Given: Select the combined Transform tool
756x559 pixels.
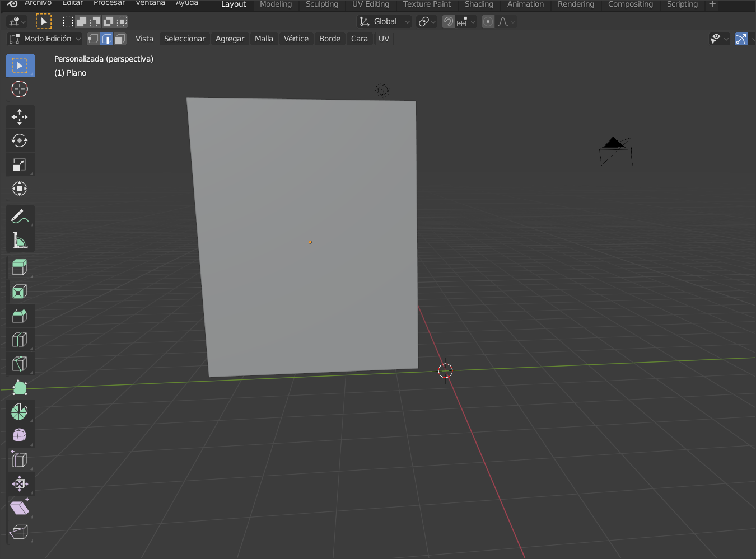Looking at the screenshot, I should tap(20, 189).
